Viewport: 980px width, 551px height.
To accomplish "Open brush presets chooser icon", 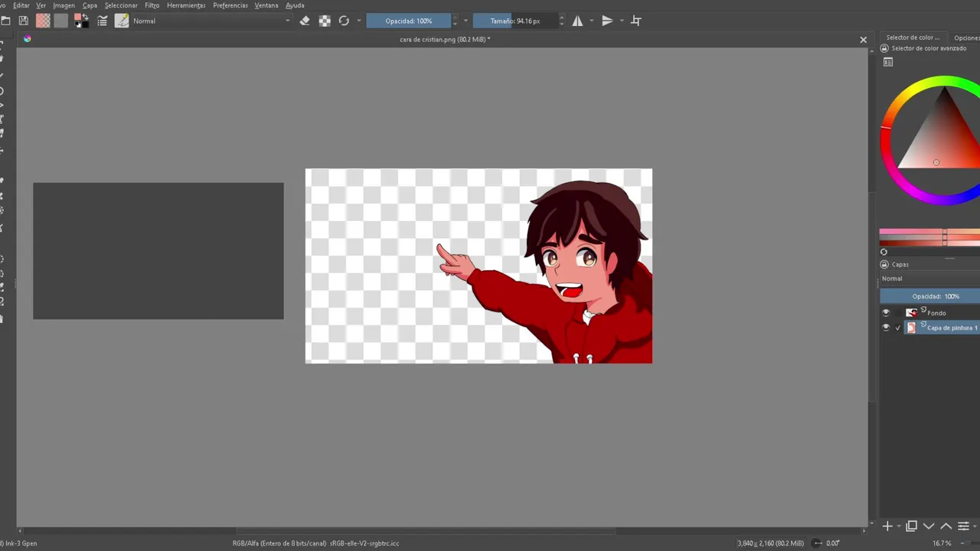I will click(122, 21).
